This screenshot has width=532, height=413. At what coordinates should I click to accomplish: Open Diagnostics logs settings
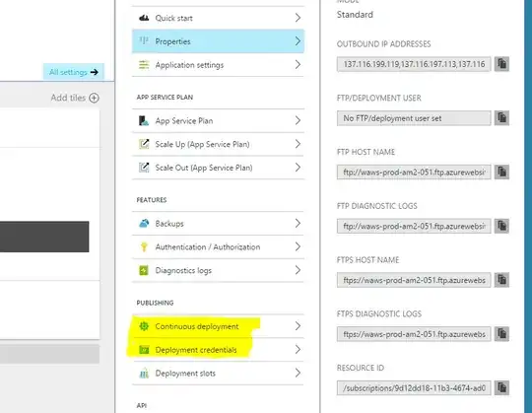[x=218, y=270]
